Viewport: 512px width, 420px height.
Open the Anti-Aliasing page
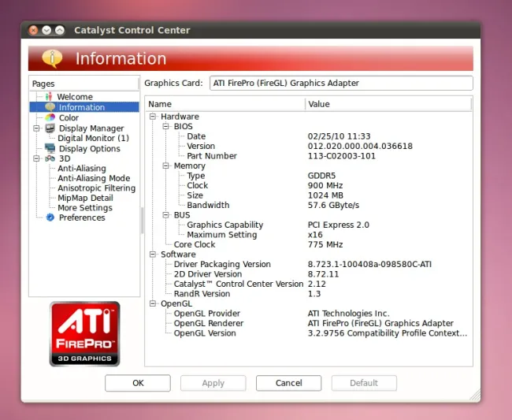point(82,168)
